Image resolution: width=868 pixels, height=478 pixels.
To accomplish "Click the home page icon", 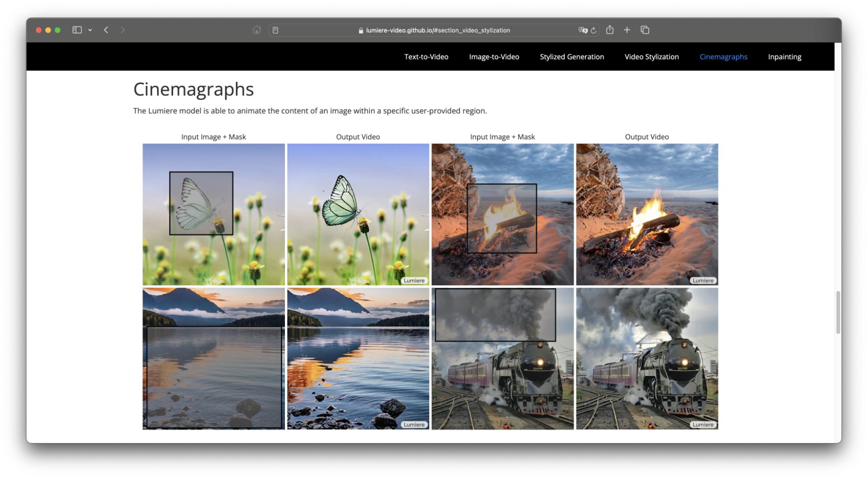I will tap(257, 30).
